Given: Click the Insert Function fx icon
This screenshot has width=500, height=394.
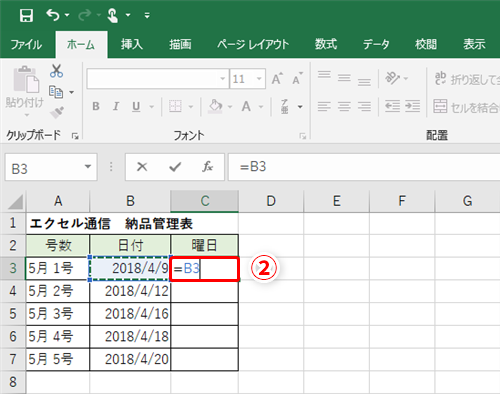Looking at the screenshot, I should pyautogui.click(x=207, y=167).
